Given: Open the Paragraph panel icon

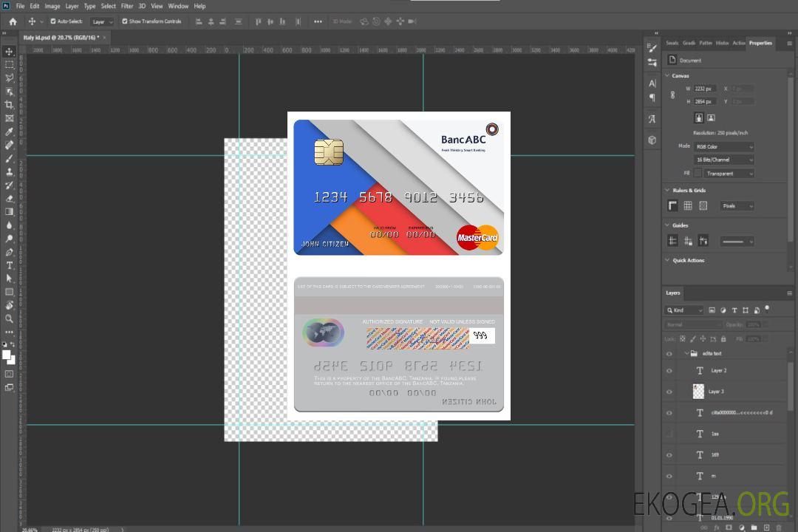Looking at the screenshot, I should pyautogui.click(x=652, y=98).
